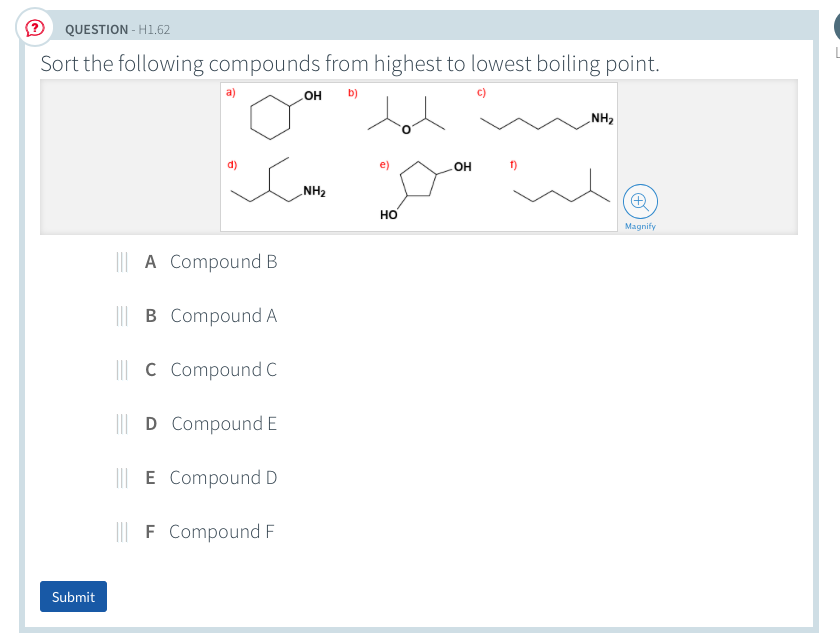Click the drag handle beside Compound A
Screen dimensions: 840x640
[123, 315]
